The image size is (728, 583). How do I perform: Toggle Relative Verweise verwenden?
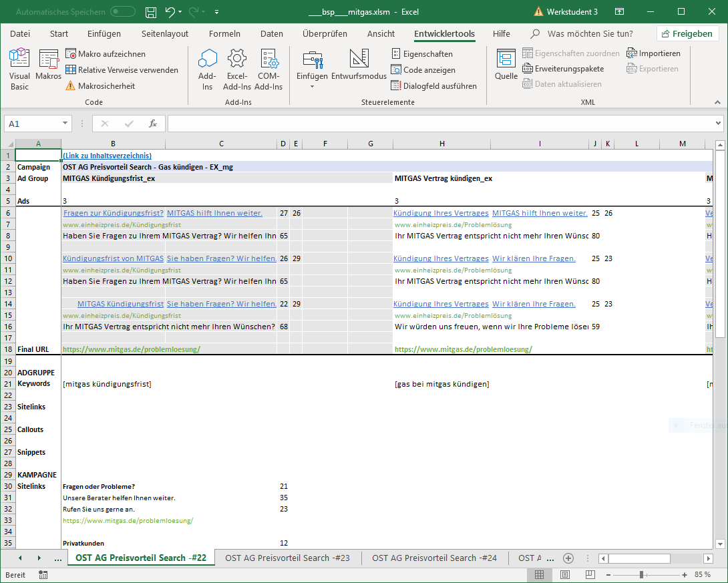point(122,69)
